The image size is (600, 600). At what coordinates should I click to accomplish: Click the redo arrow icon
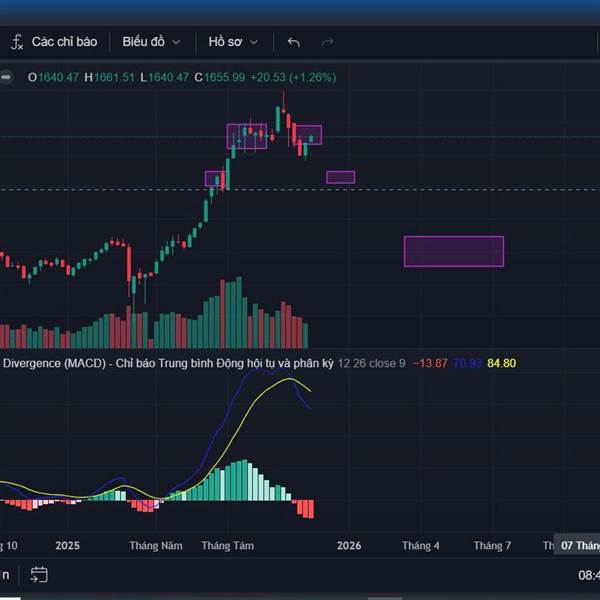click(x=327, y=42)
